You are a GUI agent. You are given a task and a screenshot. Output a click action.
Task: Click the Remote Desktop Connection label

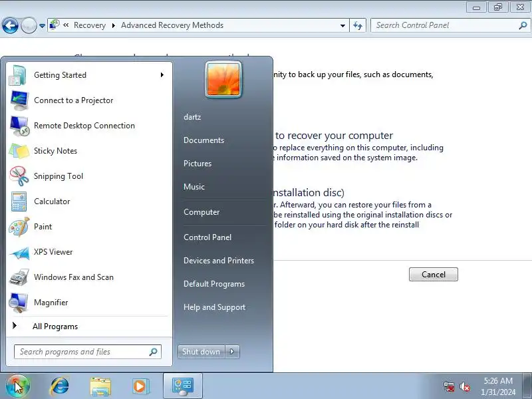(84, 126)
